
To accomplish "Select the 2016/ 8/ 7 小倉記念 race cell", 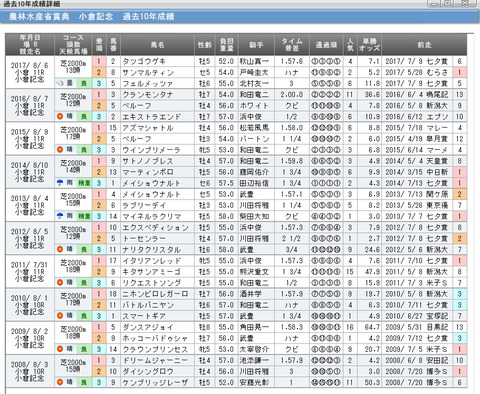I will 30,105.
